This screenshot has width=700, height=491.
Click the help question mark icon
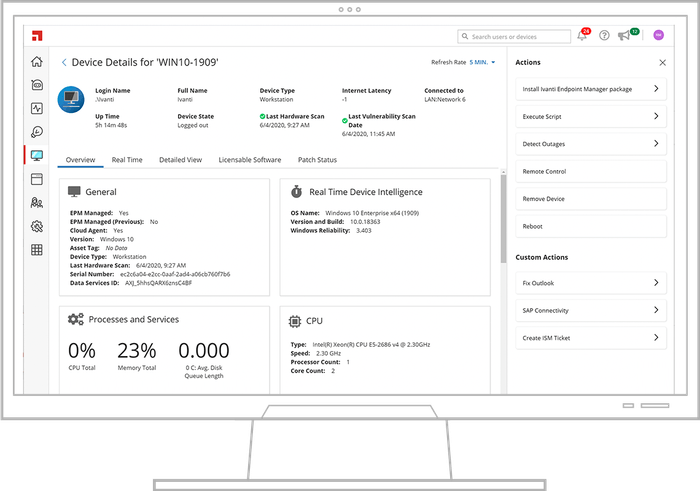[604, 36]
